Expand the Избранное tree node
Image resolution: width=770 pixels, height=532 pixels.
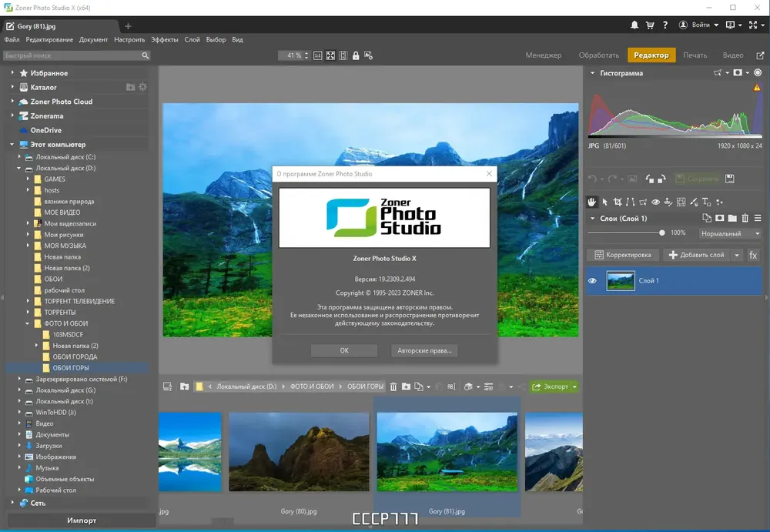click(12, 72)
